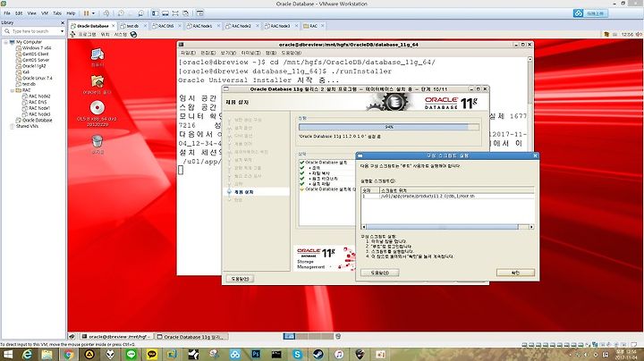The height and width of the screenshot is (361, 644).
Task: Switch to the RAC Node3 tab
Action: [280, 26]
